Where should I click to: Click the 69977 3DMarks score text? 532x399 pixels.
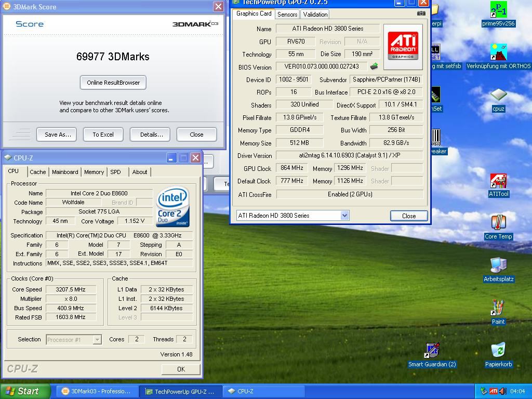pos(113,56)
